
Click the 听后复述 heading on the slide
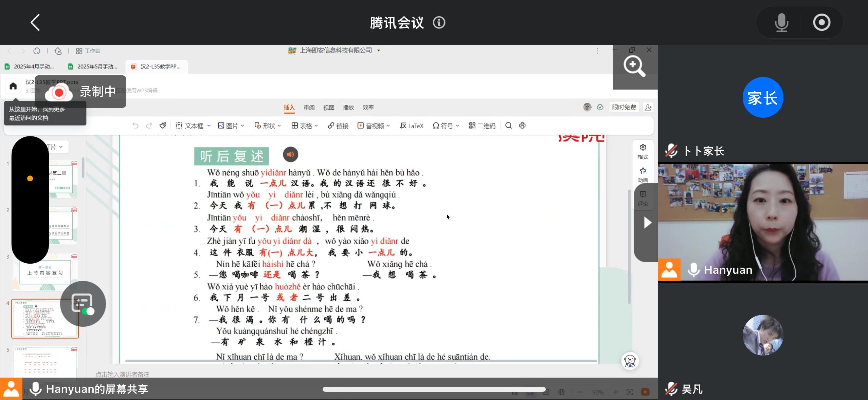[x=232, y=156]
